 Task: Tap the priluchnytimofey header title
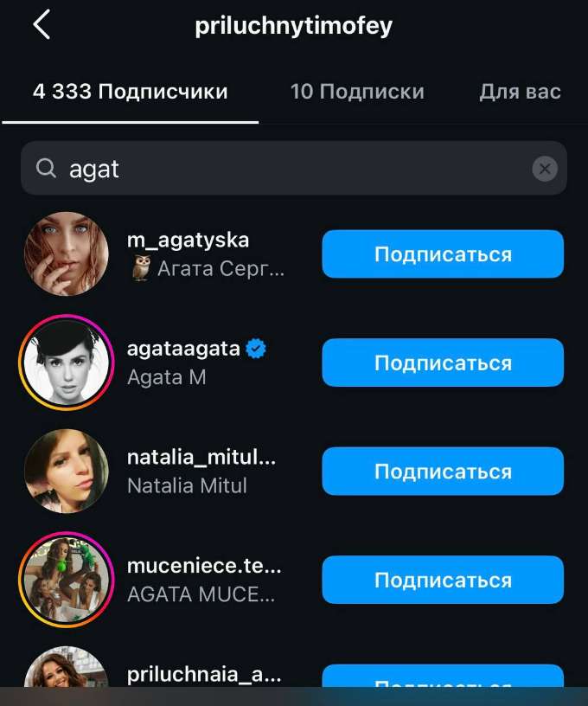tap(294, 26)
